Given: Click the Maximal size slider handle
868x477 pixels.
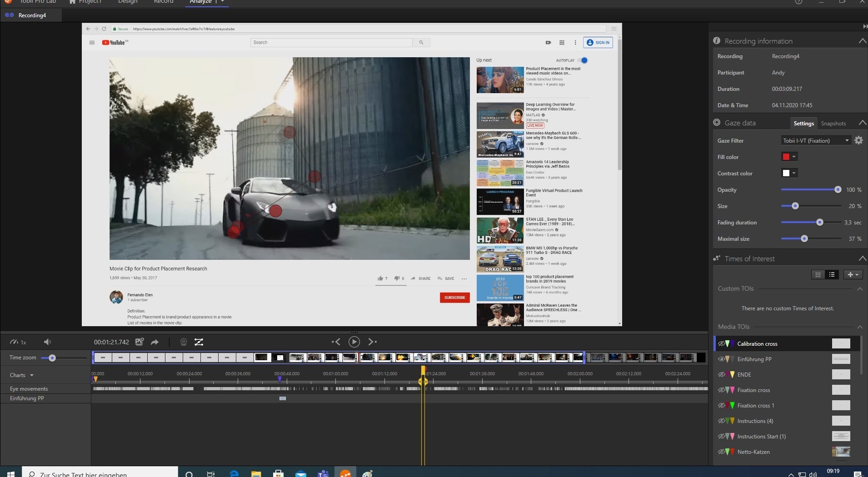Looking at the screenshot, I should [x=804, y=238].
